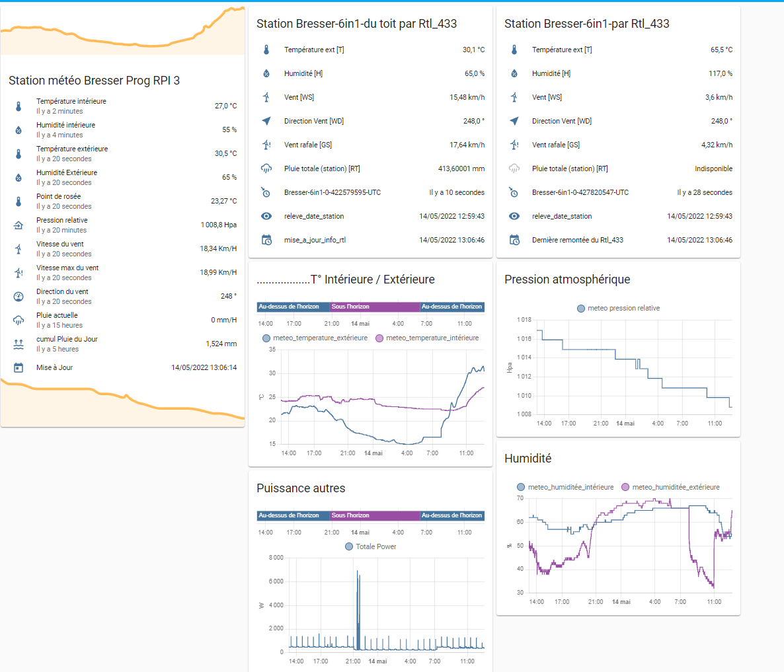Click rain cloud icon in Bresser-6in1-par Rtl_433 card

tap(514, 168)
